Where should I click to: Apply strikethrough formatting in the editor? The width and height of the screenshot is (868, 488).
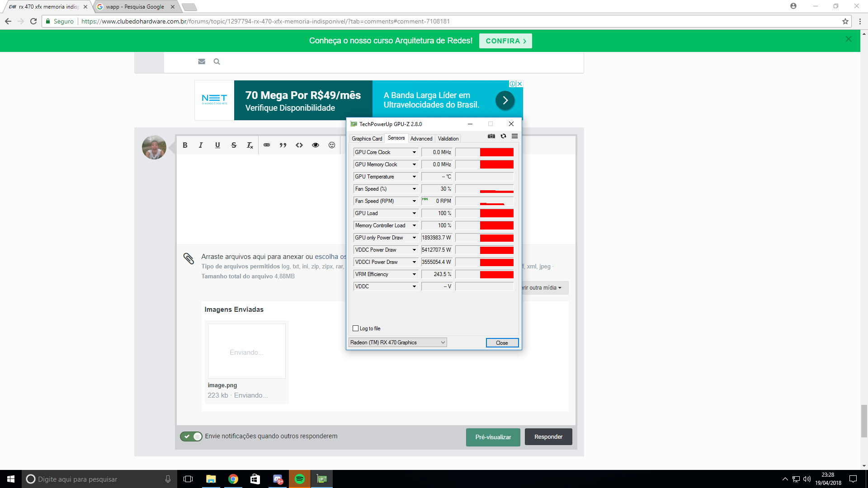click(234, 145)
